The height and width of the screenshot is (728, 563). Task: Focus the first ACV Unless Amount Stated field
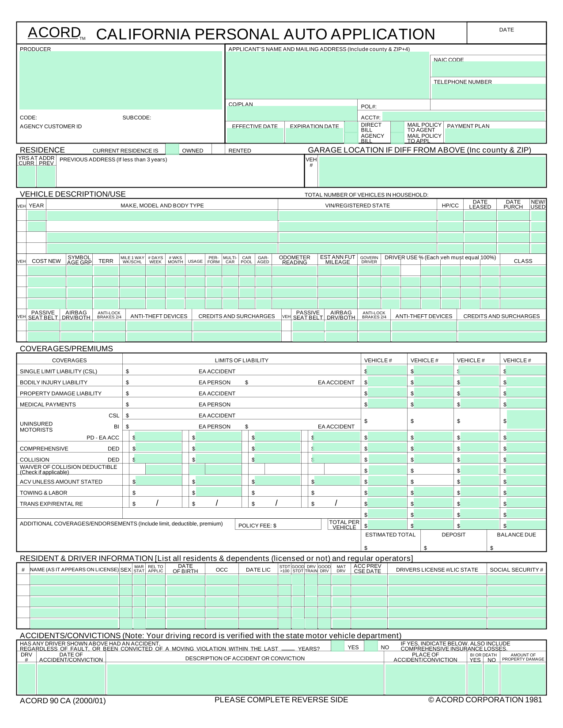(x=158, y=480)
